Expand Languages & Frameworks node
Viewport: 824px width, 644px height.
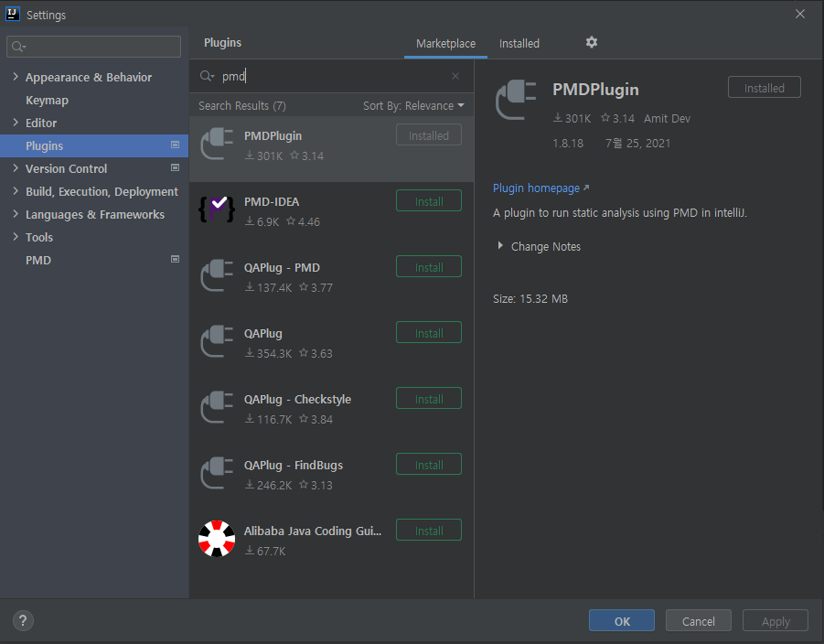tap(16, 213)
